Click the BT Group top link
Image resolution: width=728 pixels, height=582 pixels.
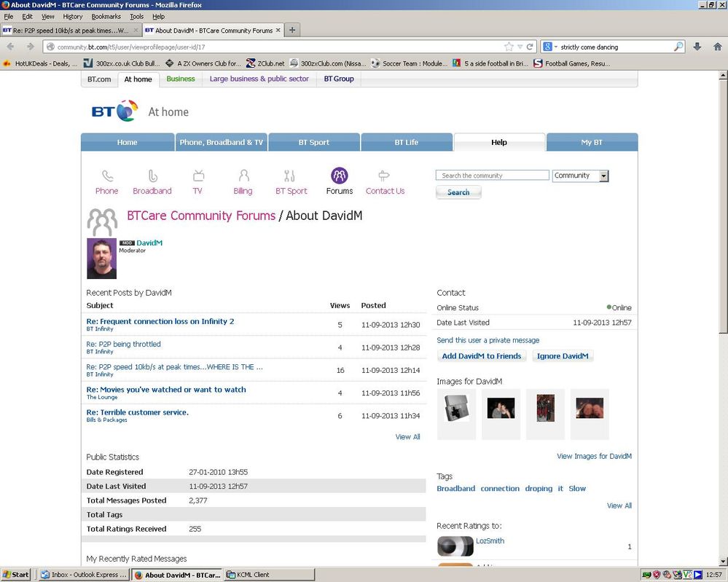(x=339, y=79)
